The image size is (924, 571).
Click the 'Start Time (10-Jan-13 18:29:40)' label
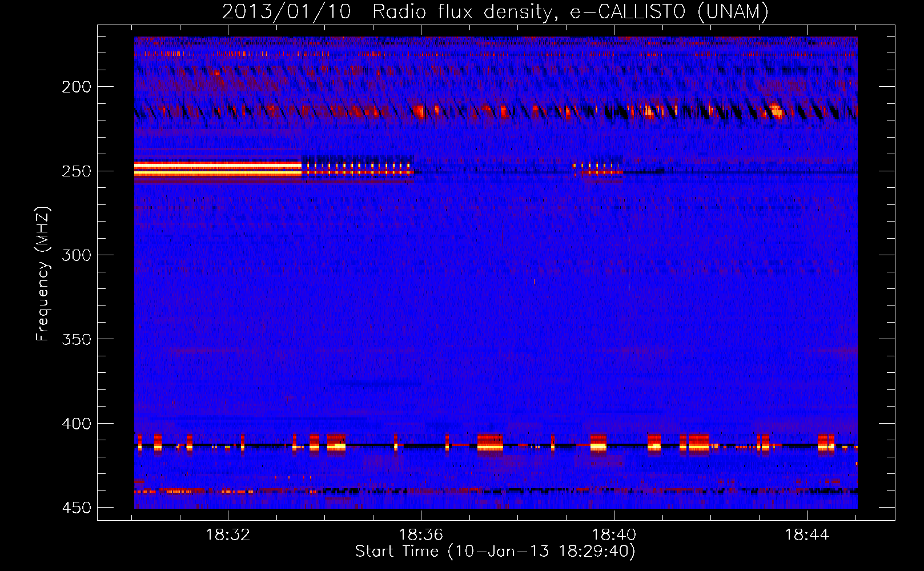click(x=495, y=552)
